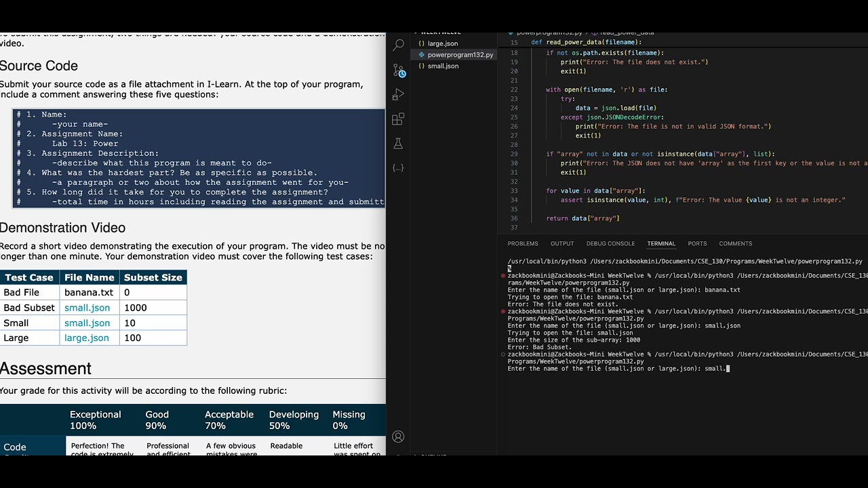Image resolution: width=868 pixels, height=488 pixels.
Task: Switch to the Debug Console tab
Action: [x=611, y=243]
